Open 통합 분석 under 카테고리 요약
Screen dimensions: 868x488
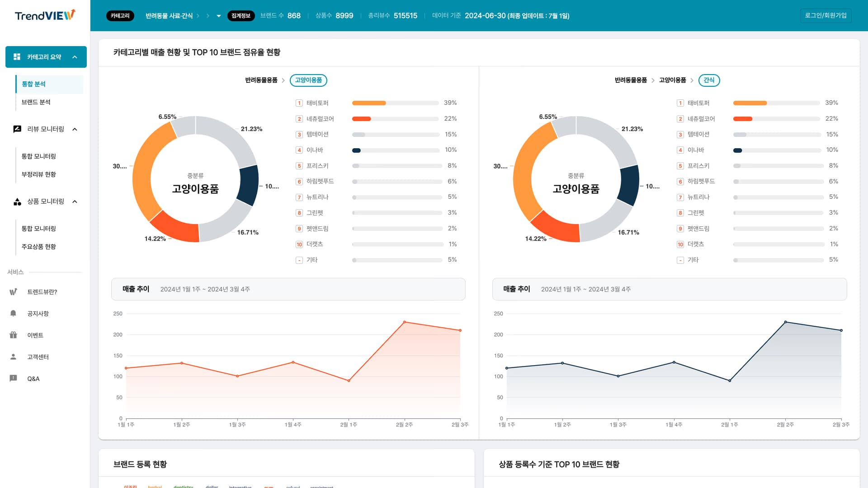point(49,84)
